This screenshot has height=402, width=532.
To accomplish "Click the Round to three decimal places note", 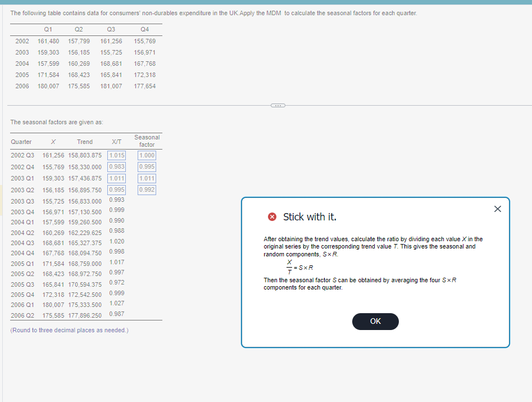I will [70, 330].
